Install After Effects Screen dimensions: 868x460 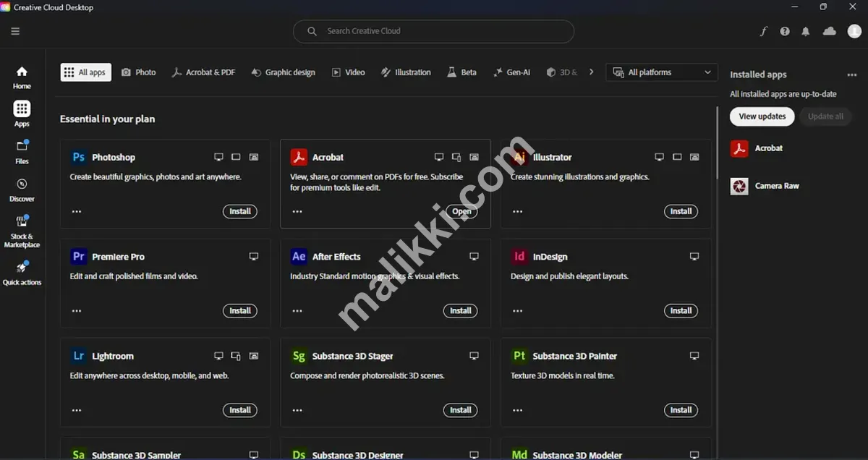461,311
